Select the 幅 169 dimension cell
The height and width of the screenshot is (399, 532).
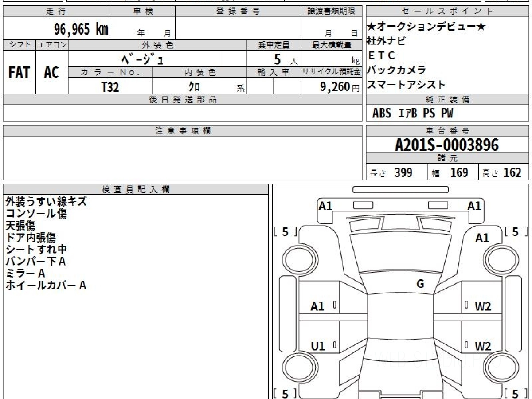tap(453, 172)
